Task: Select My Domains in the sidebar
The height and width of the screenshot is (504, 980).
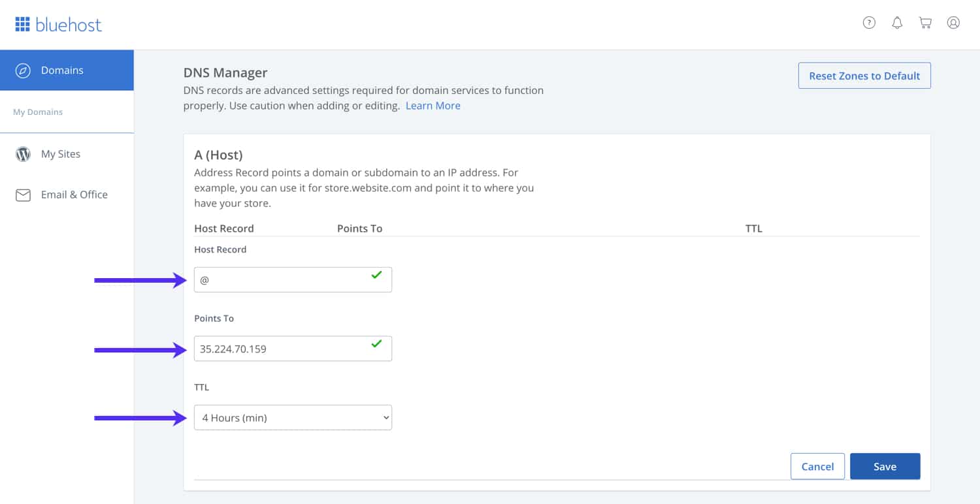Action: pos(37,112)
